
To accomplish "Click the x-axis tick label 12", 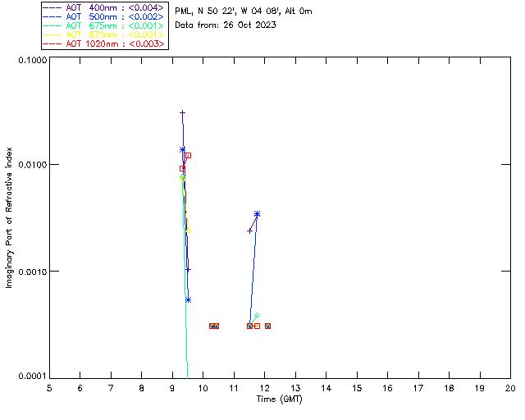I will coord(264,388).
